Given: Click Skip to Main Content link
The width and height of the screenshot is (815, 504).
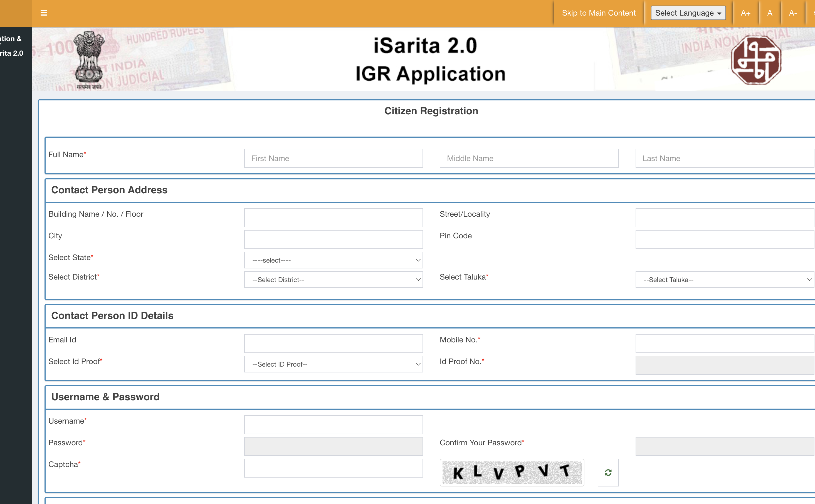Looking at the screenshot, I should click(x=599, y=13).
